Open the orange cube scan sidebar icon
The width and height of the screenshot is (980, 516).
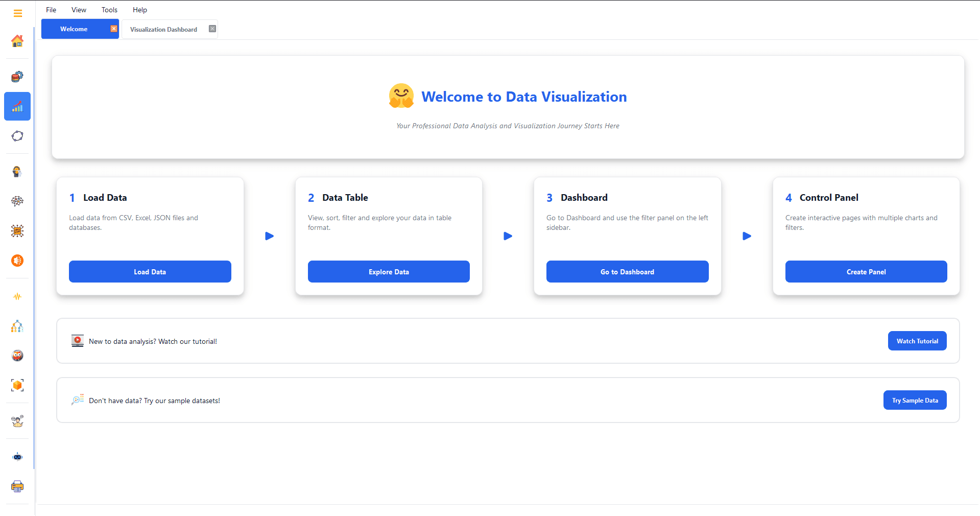click(x=17, y=385)
